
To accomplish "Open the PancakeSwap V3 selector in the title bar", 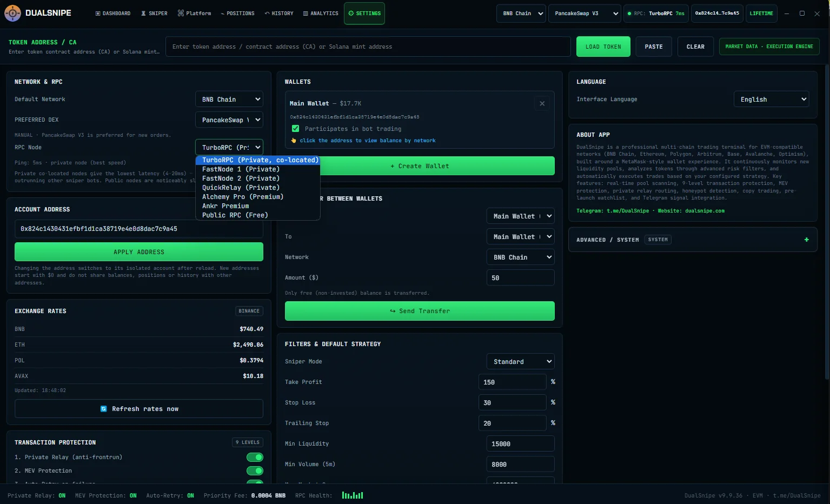I will coord(585,14).
